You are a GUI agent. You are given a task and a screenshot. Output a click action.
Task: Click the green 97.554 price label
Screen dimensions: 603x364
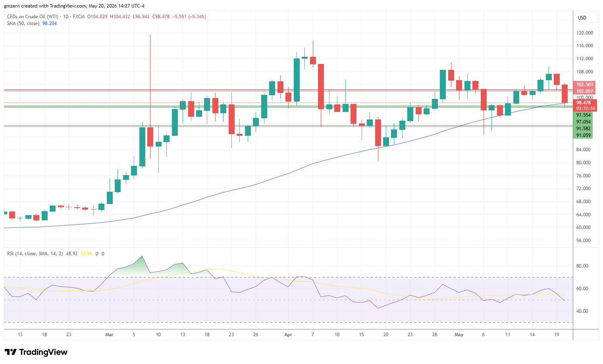point(584,115)
